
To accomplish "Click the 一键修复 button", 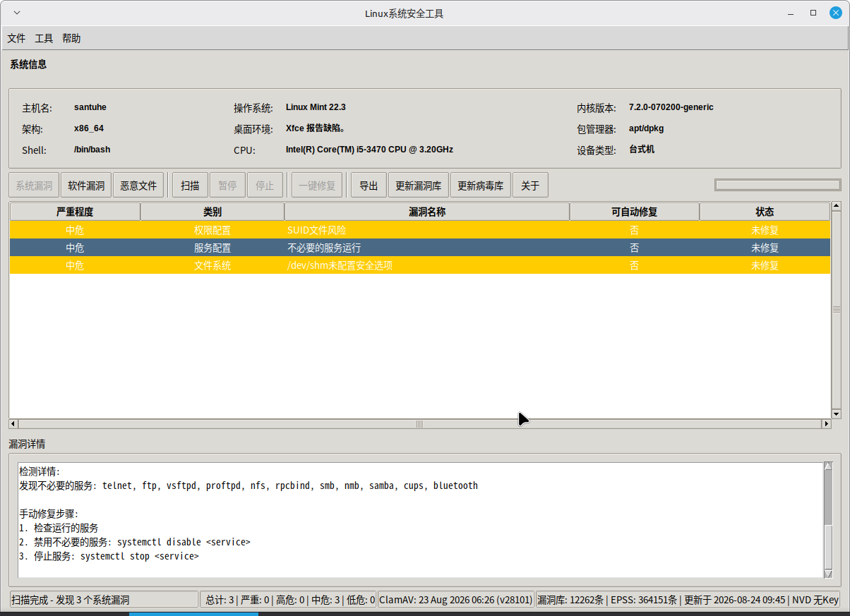I will (x=317, y=186).
